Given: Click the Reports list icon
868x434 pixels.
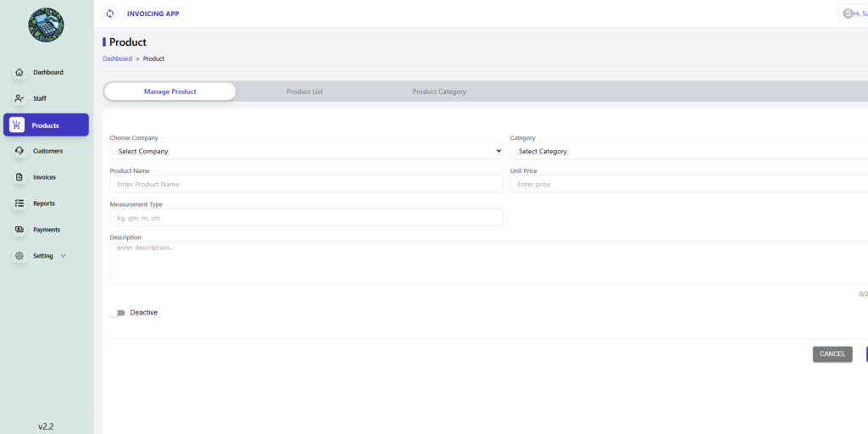Looking at the screenshot, I should (x=19, y=203).
